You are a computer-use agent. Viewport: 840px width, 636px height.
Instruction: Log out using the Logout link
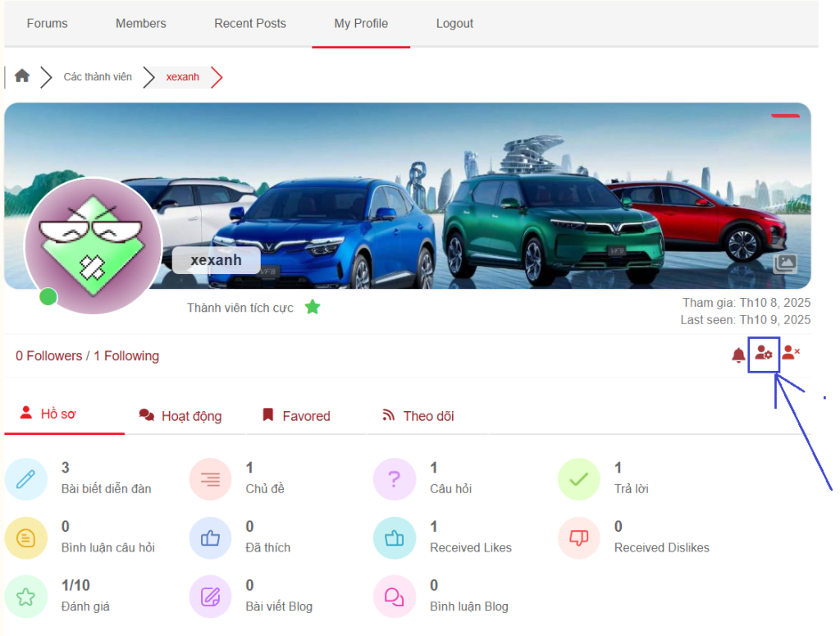[x=454, y=23]
